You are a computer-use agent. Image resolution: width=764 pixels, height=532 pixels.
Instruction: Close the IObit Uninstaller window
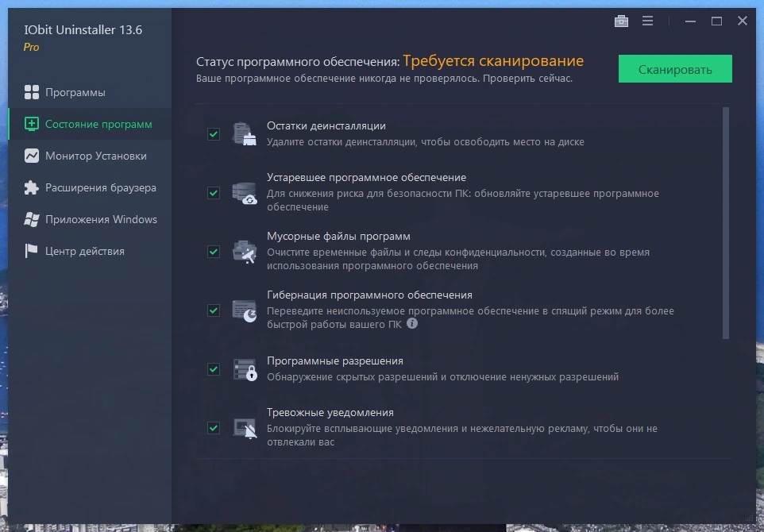click(742, 21)
